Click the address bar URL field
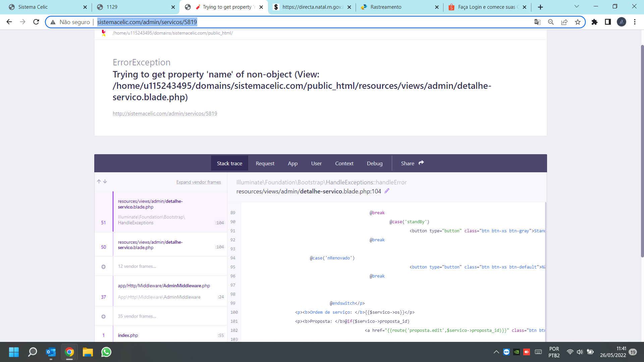 coord(148,22)
